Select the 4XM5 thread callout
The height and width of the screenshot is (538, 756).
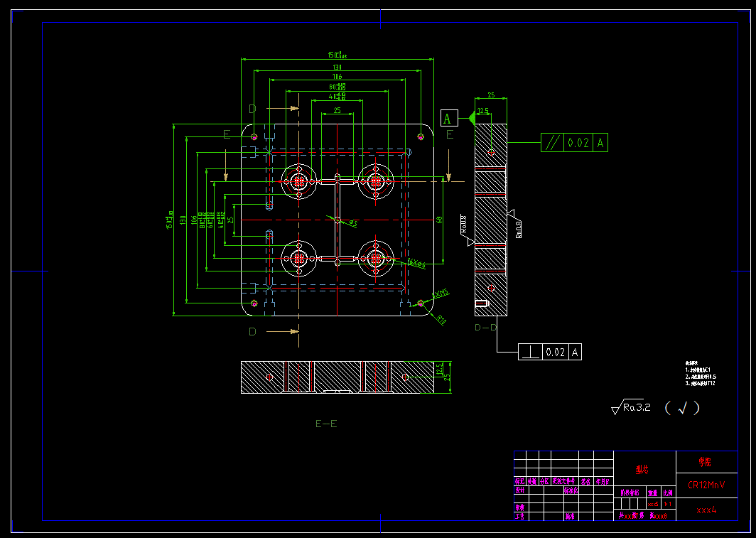pyautogui.click(x=441, y=294)
